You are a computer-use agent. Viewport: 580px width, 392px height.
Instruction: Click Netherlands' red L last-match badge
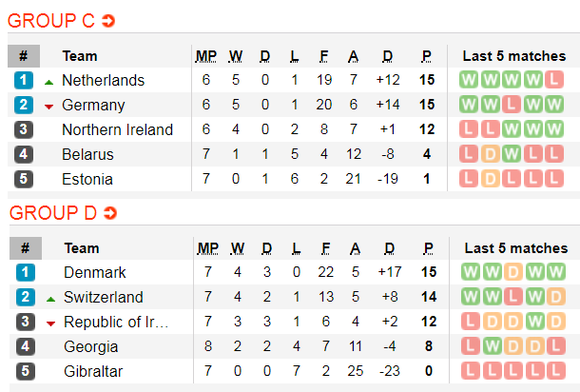point(554,80)
